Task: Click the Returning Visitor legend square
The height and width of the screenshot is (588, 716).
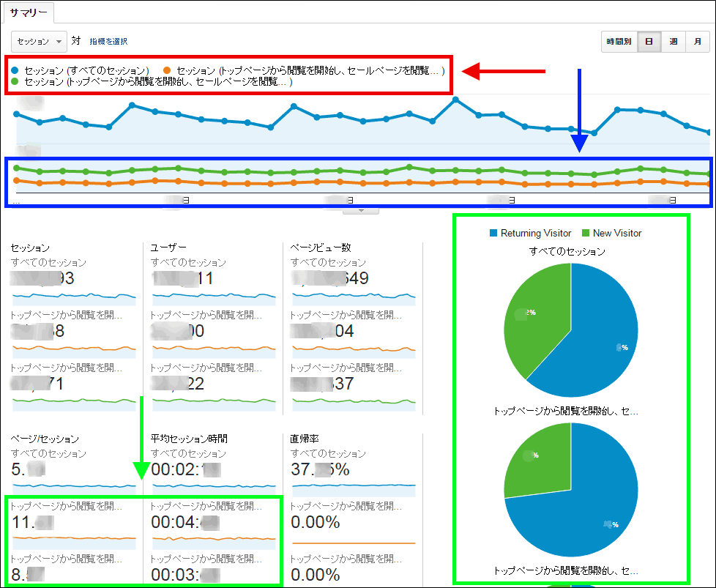Action: (x=493, y=233)
